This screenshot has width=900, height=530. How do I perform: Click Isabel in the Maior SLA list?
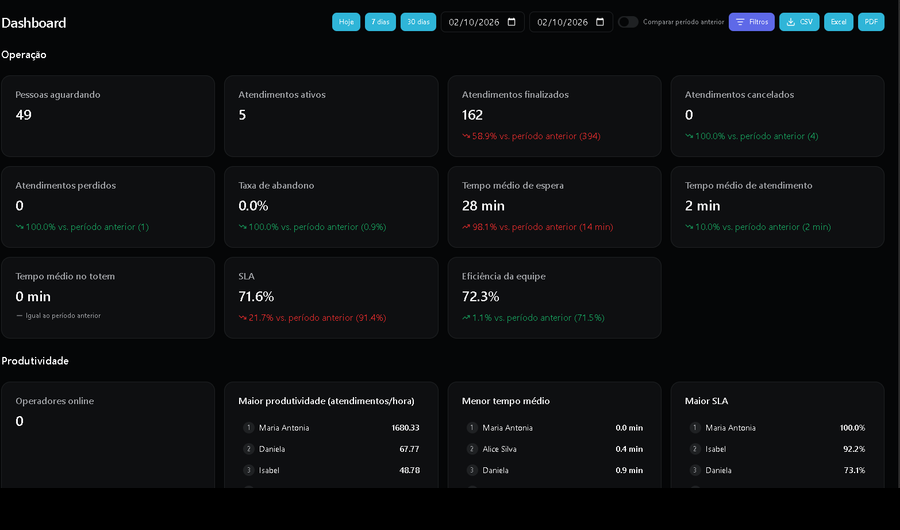(716, 449)
